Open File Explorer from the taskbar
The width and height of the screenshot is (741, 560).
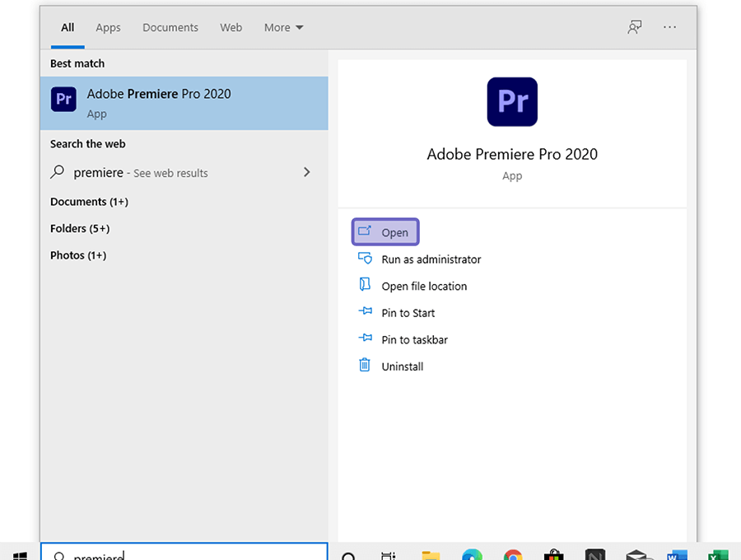click(x=431, y=555)
